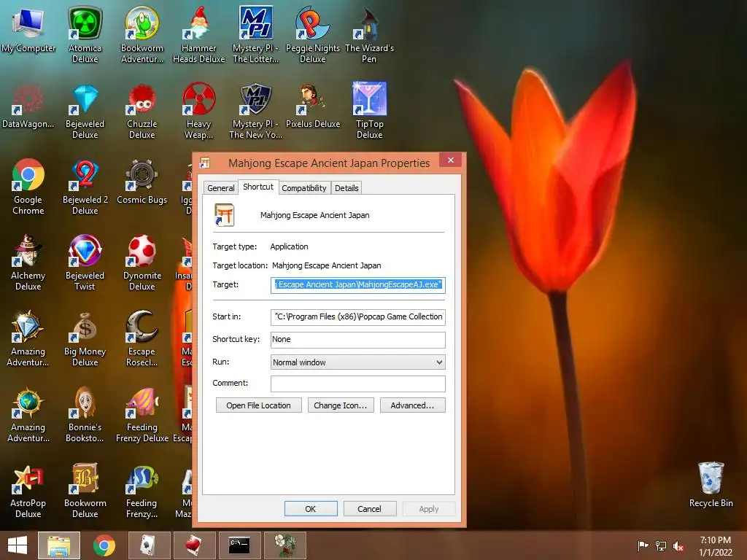Click Escape Rosecliff moon icon
747x560 pixels.
coord(142,338)
